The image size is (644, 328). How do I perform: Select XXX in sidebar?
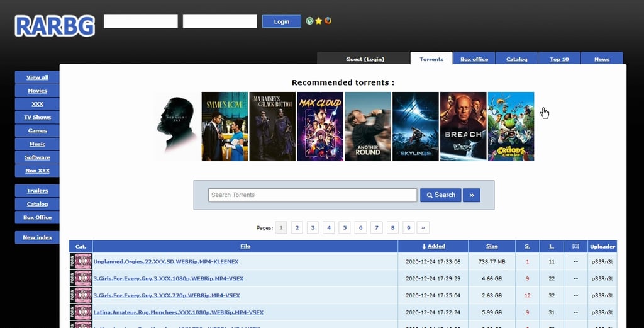pyautogui.click(x=37, y=104)
